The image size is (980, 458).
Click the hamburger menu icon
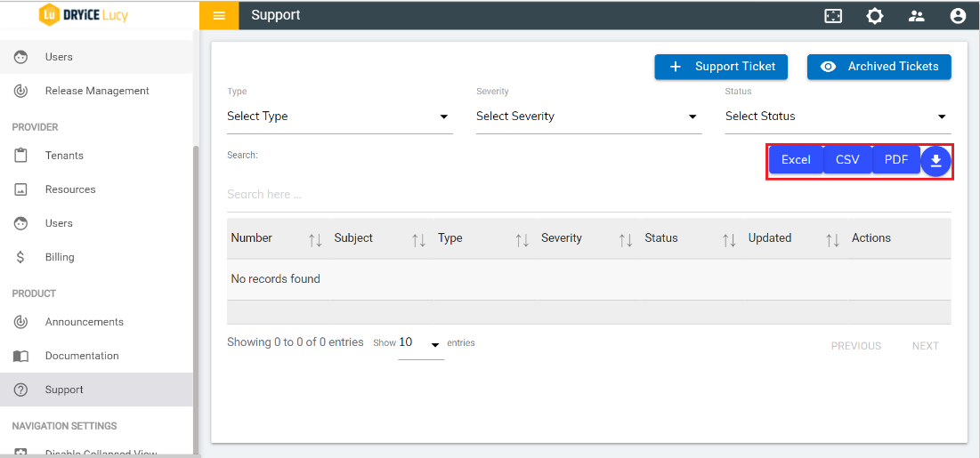tap(219, 15)
